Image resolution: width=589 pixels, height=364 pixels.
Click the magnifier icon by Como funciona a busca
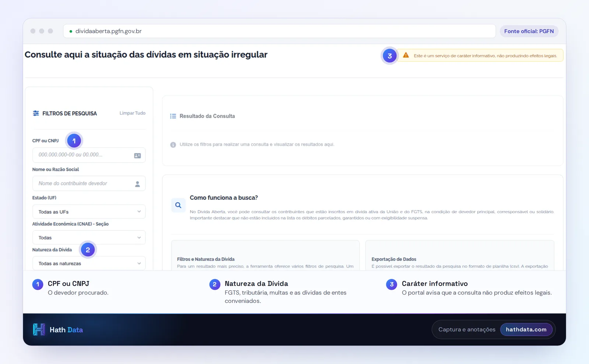178,205
